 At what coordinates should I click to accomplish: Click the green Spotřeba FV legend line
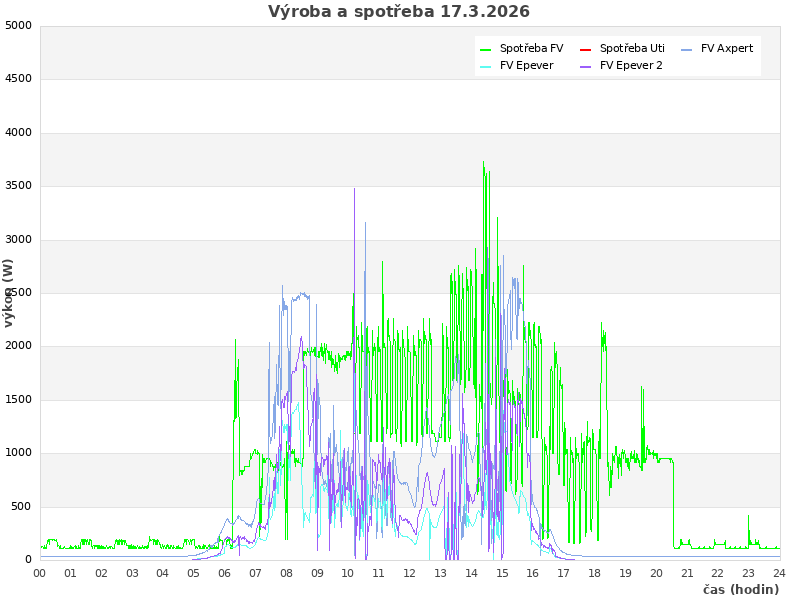486,49
